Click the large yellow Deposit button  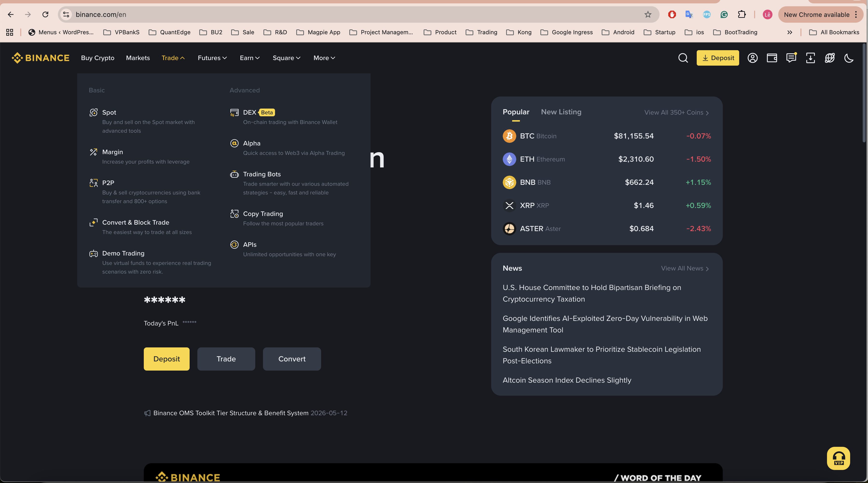coord(166,359)
